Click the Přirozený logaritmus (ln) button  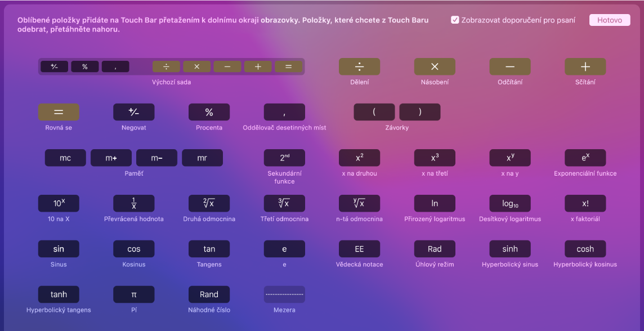point(435,203)
